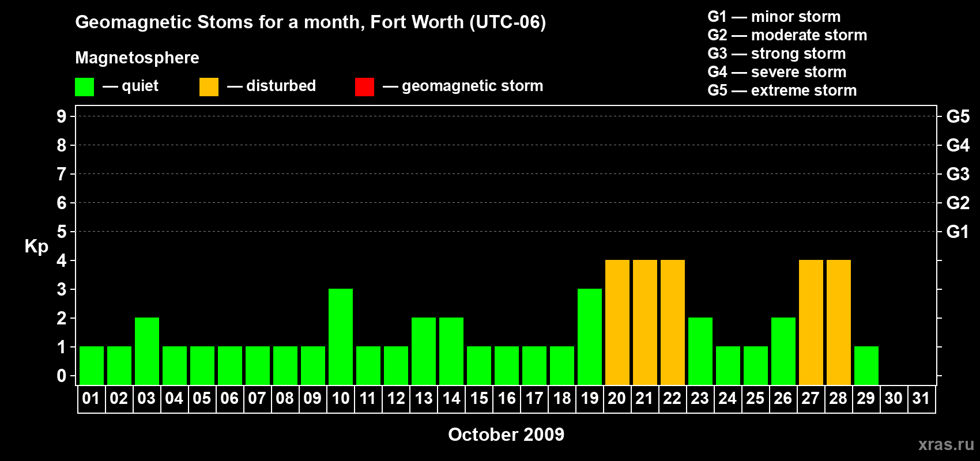Click the orange disturbed legend swatch

(x=209, y=87)
